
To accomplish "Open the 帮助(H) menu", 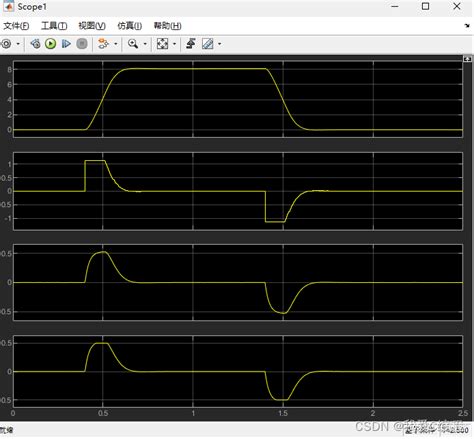I will pyautogui.click(x=167, y=26).
